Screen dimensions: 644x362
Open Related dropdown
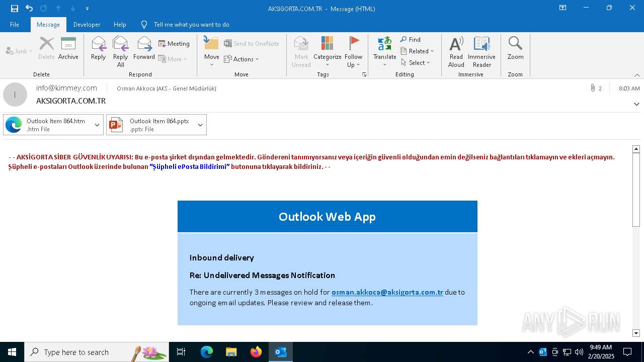click(x=417, y=51)
